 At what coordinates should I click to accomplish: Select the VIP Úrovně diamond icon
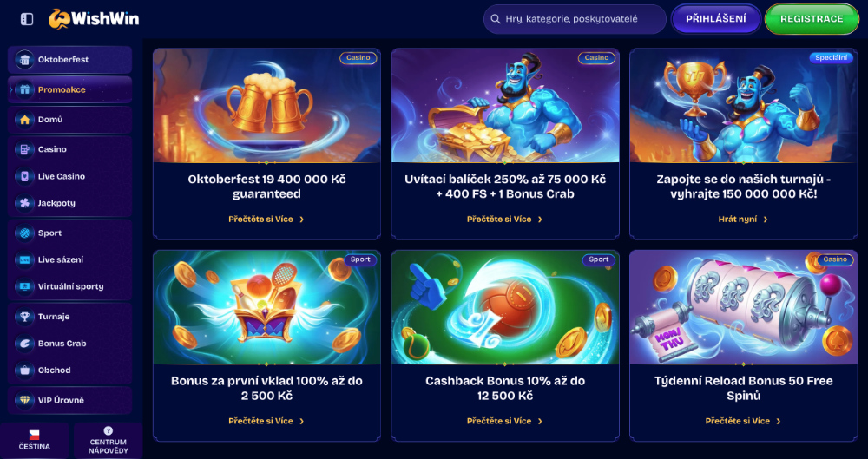(24, 400)
